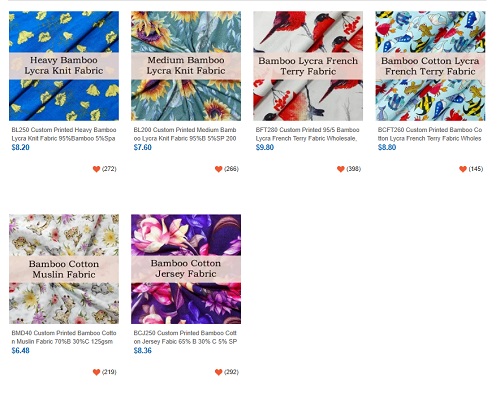The image size is (500, 417).
Task: Open Heavy Bamboo Lycra Knit Fabric image
Action: (64, 66)
